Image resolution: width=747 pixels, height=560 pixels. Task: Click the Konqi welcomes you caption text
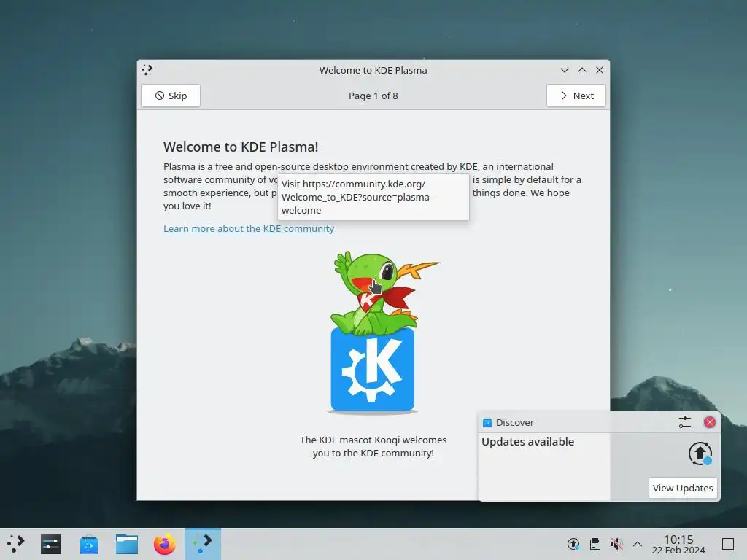point(373,447)
